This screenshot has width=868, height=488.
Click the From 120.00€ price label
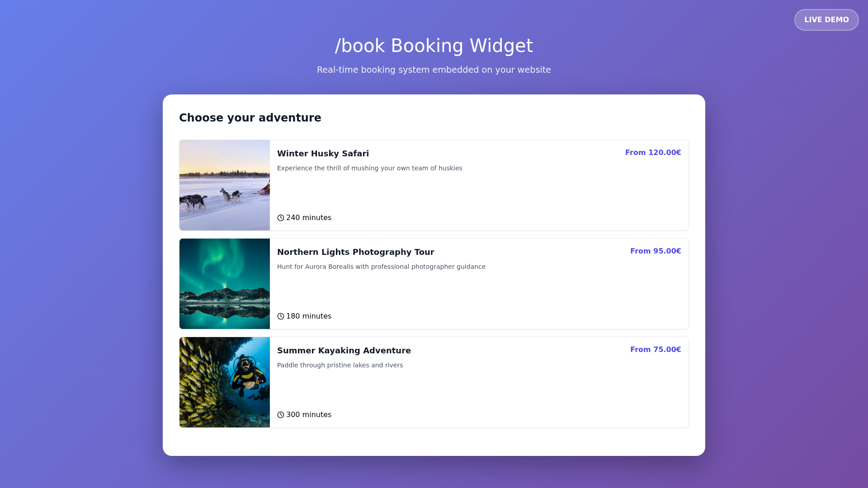tap(653, 152)
